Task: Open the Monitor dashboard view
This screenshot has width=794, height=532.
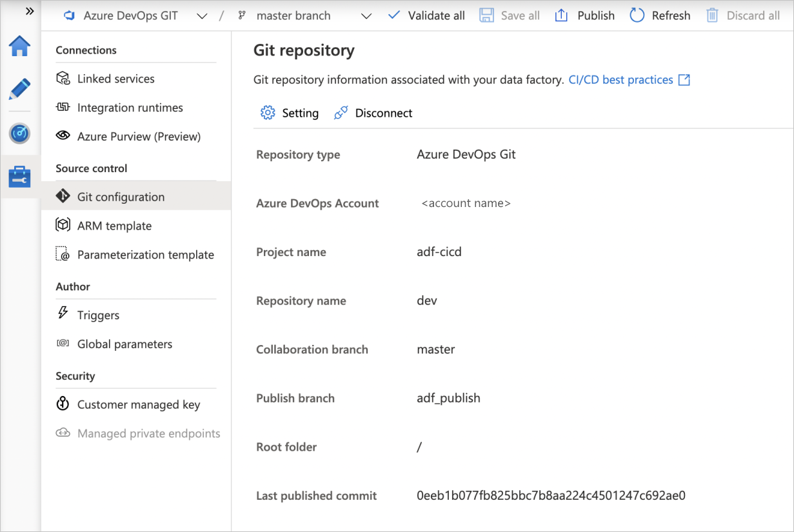Action: point(19,133)
